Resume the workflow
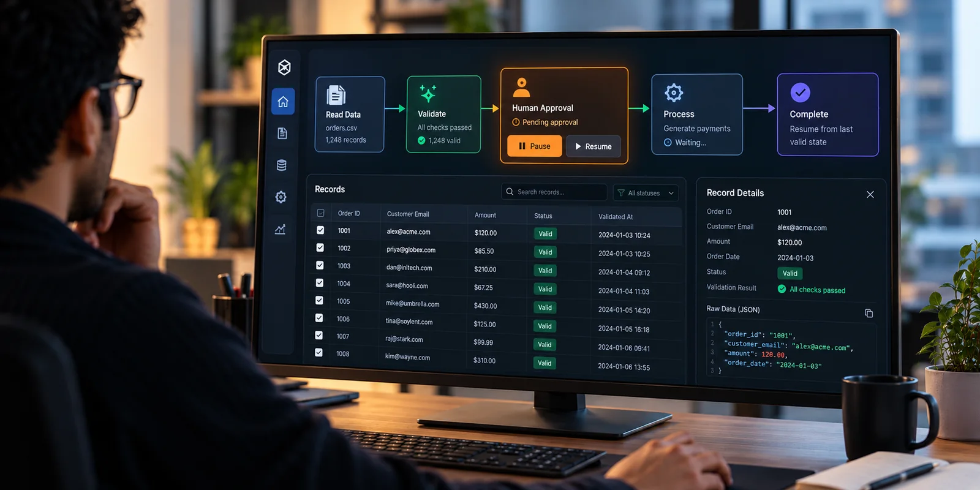The height and width of the screenshot is (490, 980). tap(594, 146)
